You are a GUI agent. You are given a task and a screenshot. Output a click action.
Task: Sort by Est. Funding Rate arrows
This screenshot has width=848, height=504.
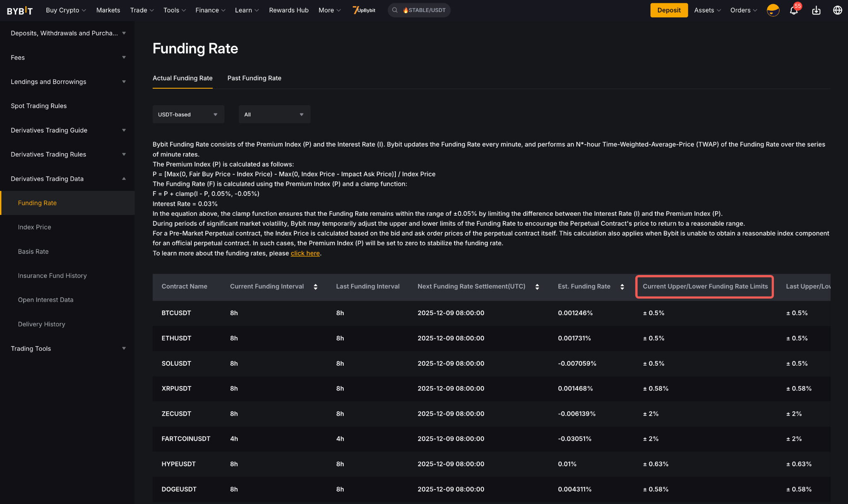pos(622,287)
